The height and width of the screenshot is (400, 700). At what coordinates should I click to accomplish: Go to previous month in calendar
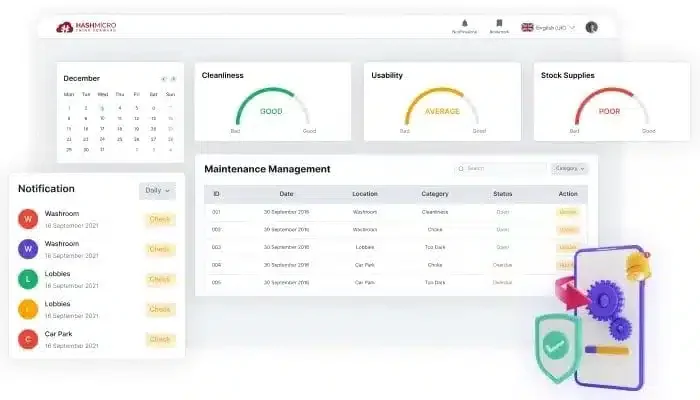[x=164, y=79]
